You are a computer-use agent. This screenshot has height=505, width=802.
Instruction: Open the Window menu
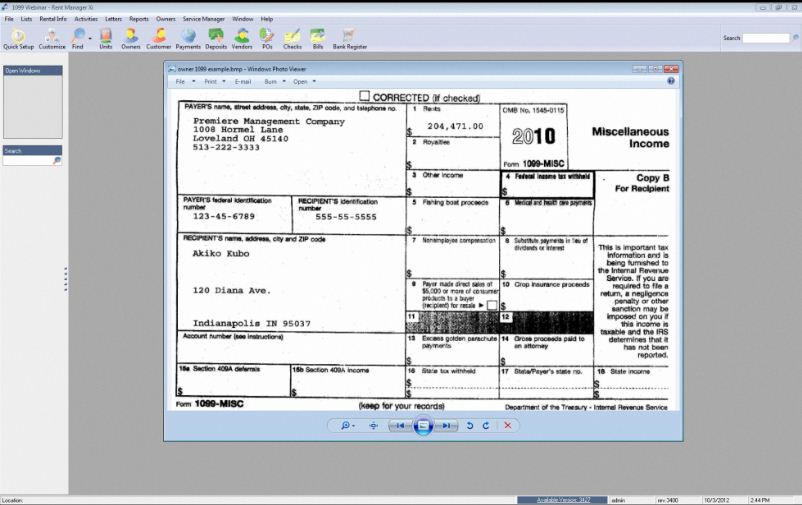tap(242, 19)
